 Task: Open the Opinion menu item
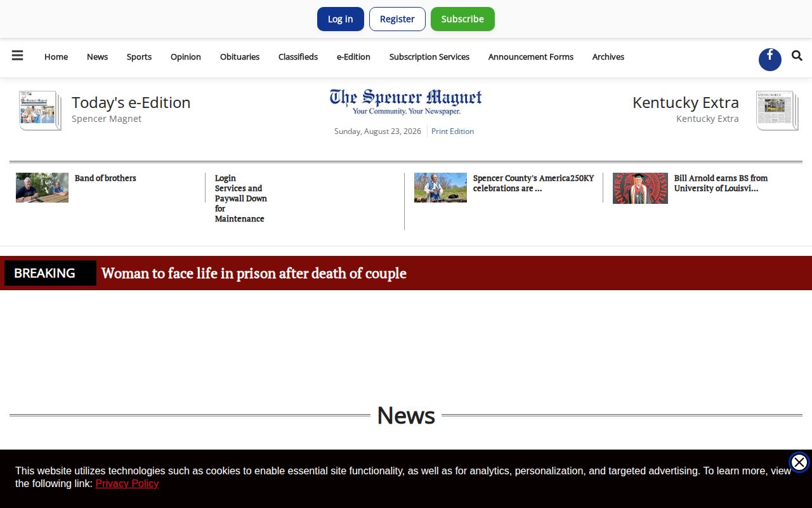pyautogui.click(x=186, y=57)
